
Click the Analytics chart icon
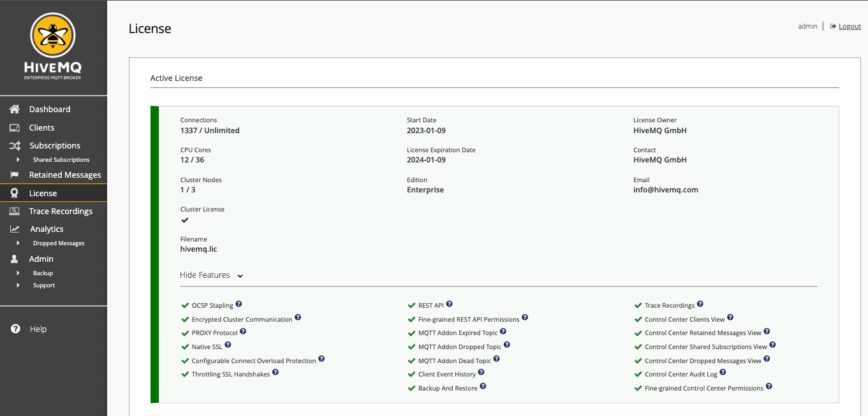point(15,229)
